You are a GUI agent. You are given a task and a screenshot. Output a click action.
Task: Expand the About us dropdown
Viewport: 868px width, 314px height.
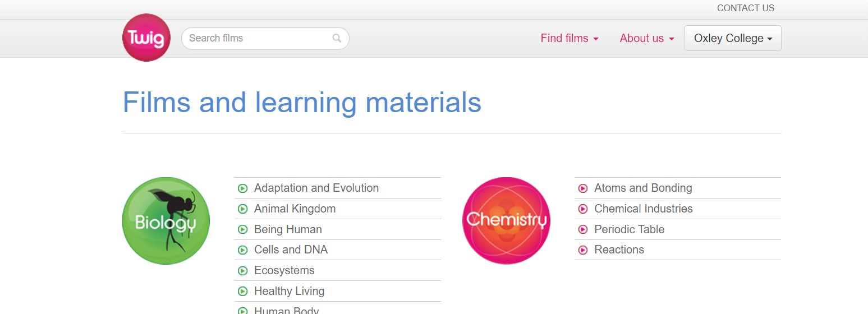(647, 38)
